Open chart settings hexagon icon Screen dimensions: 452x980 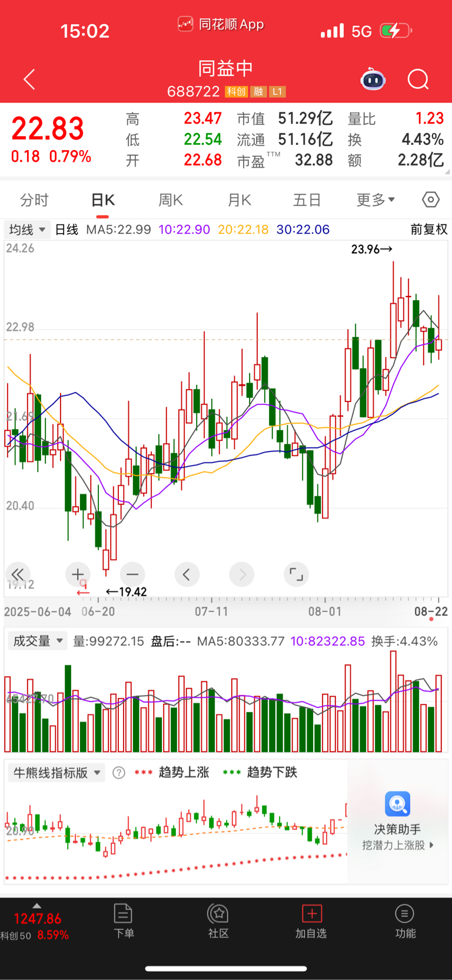431,200
